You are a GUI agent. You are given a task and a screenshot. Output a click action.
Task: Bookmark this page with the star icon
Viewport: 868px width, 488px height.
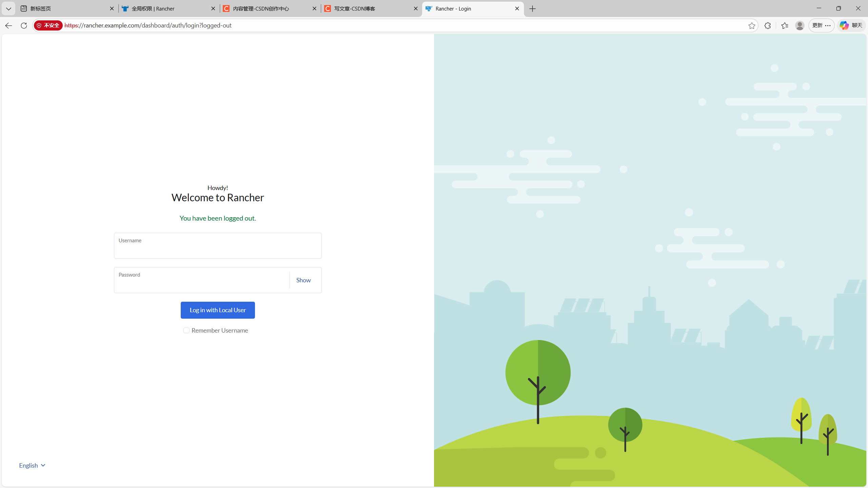(x=752, y=25)
